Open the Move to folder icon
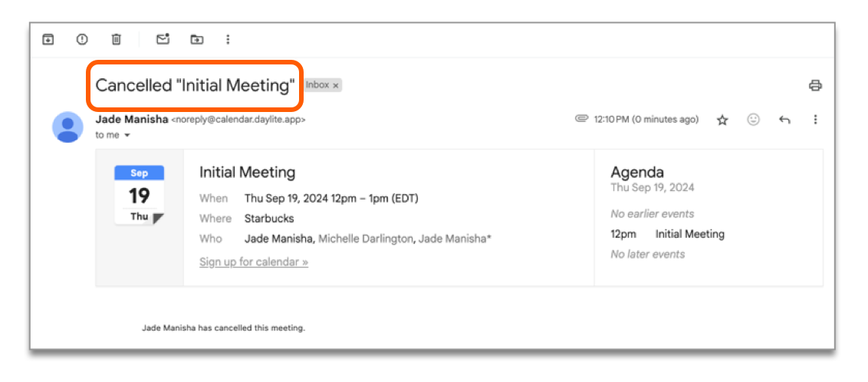The height and width of the screenshot is (382, 868). point(197,39)
